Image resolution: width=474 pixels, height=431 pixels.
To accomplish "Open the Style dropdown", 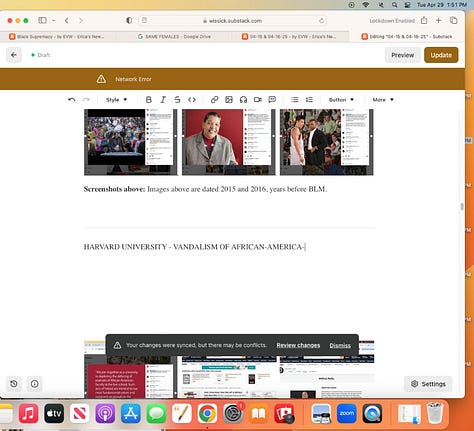I will (116, 100).
